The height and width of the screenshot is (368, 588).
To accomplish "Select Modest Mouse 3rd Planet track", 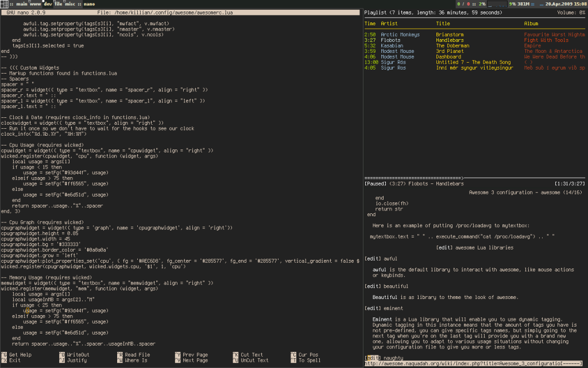I will pos(474,51).
